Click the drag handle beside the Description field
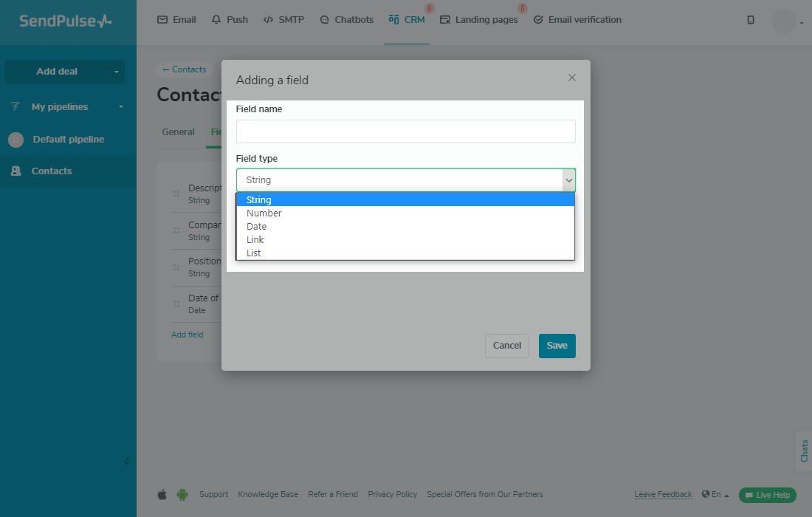 (x=176, y=194)
